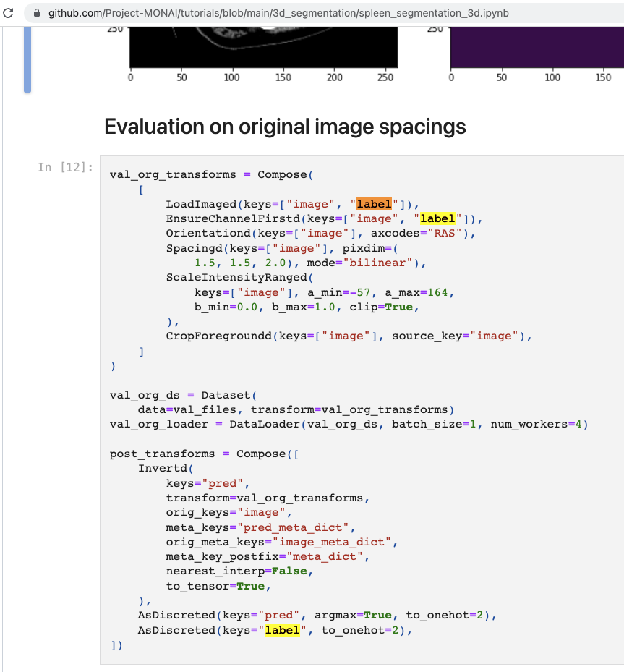Image resolution: width=624 pixels, height=672 pixels.
Task: Click the heading "Evaluation on original image spacings"
Action: [285, 127]
